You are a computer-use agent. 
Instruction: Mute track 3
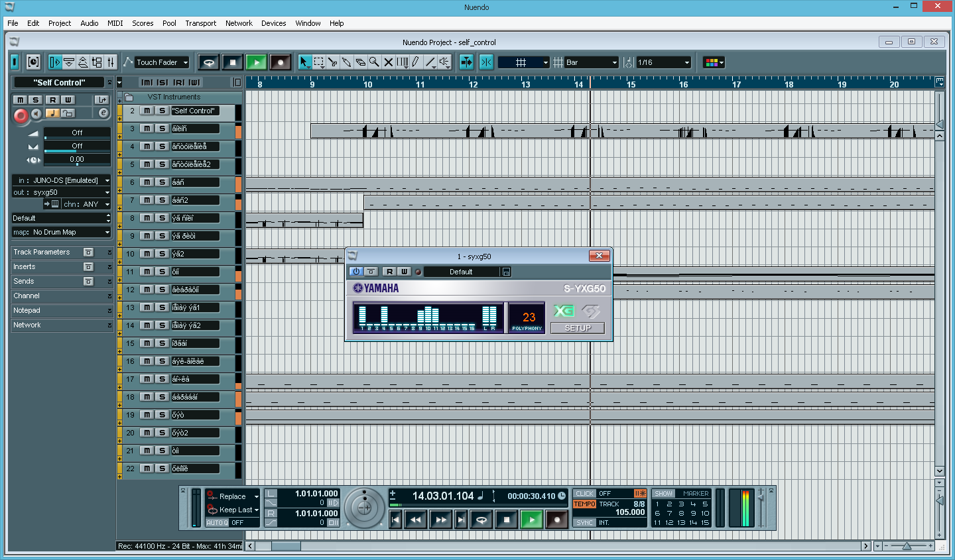tap(147, 129)
